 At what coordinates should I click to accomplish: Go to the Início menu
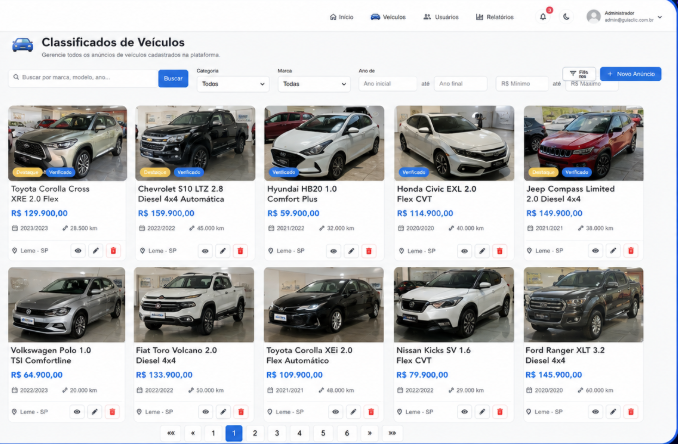click(342, 17)
